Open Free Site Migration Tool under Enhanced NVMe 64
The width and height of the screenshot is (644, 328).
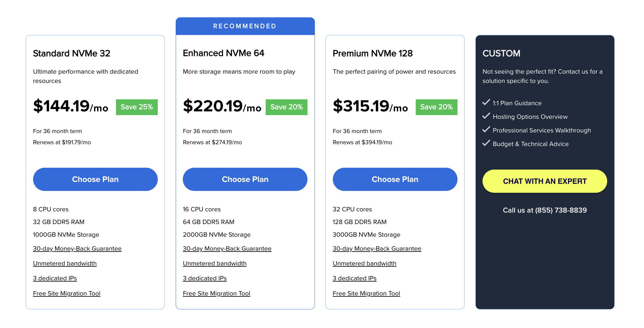pos(217,293)
